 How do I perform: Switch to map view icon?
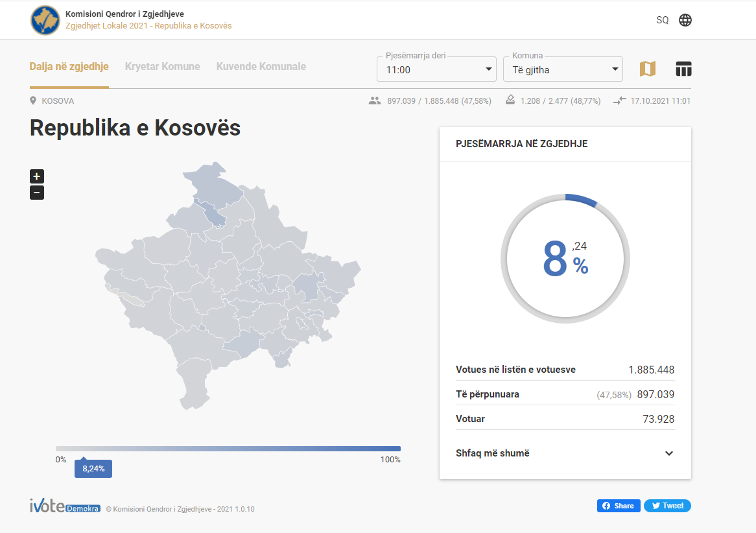648,69
